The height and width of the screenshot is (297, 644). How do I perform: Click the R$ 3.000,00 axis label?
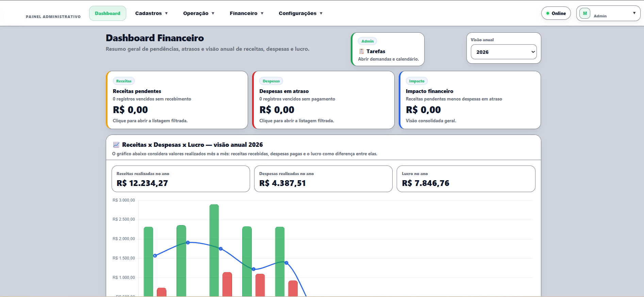(124, 200)
